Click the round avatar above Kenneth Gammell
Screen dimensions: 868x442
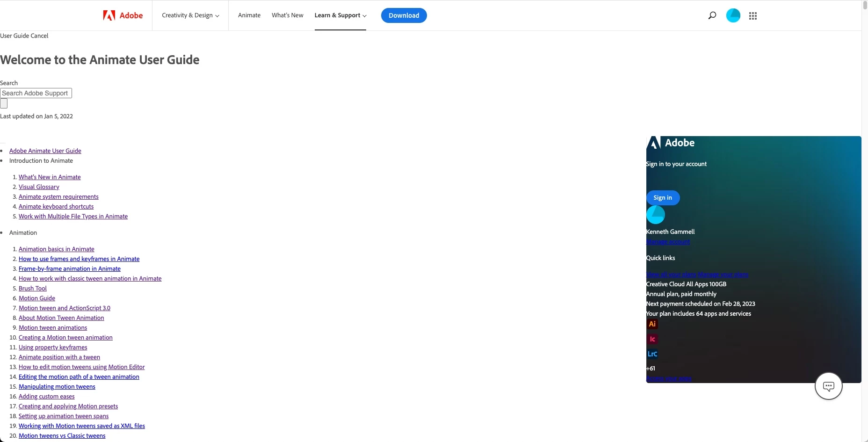[x=656, y=215]
